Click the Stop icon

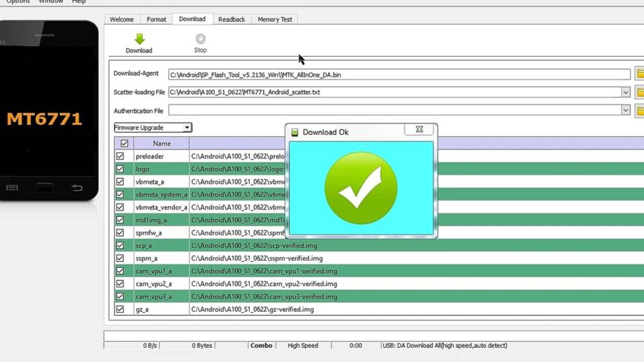[x=201, y=38]
